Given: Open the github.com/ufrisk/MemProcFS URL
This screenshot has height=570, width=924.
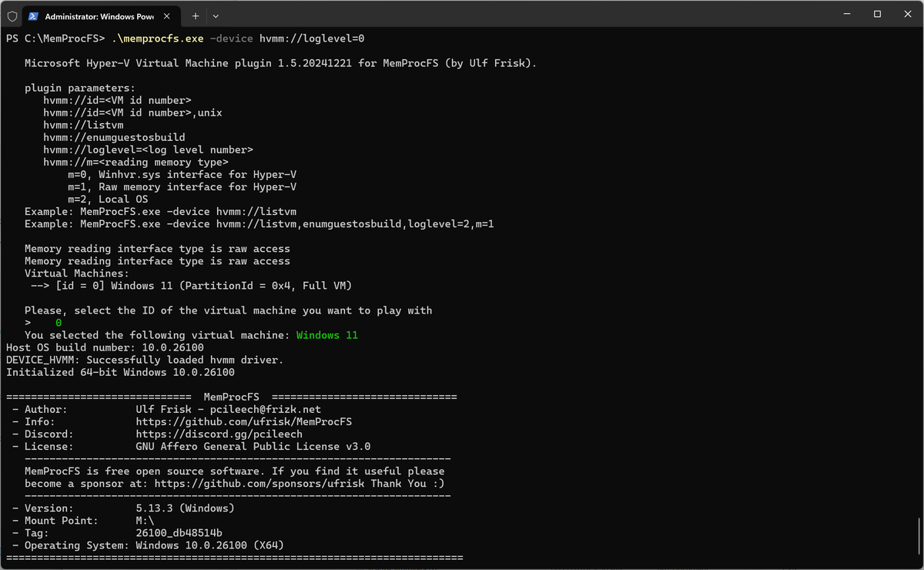Looking at the screenshot, I should click(243, 421).
